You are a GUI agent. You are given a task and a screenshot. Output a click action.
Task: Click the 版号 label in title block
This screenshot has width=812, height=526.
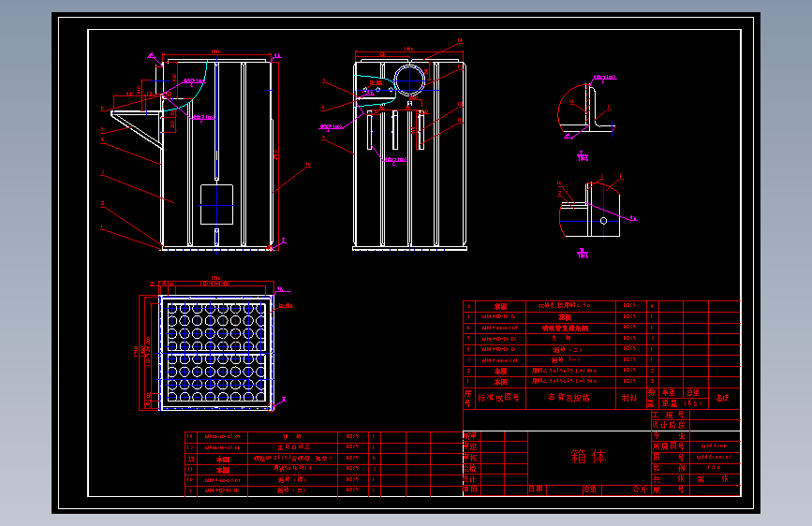(669, 489)
